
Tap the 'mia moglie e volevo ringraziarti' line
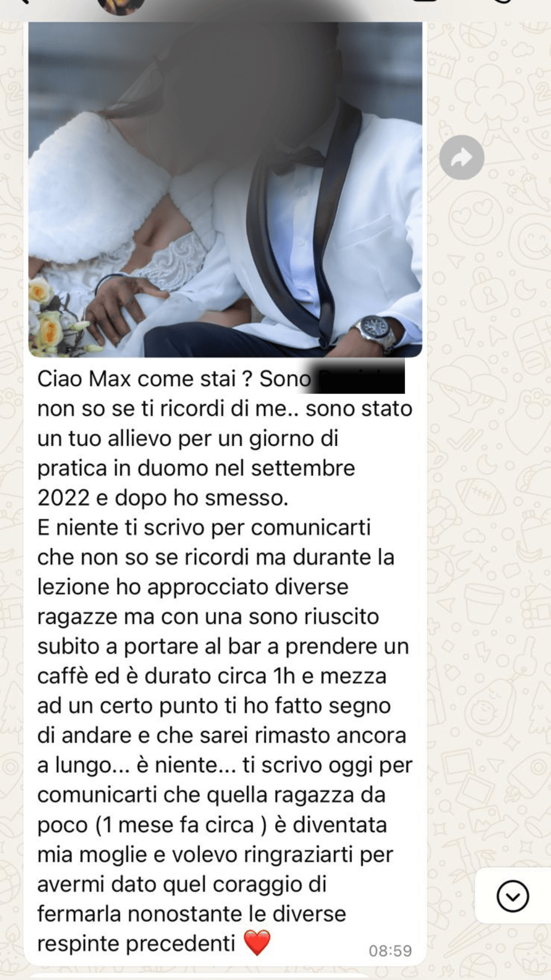[x=215, y=854]
